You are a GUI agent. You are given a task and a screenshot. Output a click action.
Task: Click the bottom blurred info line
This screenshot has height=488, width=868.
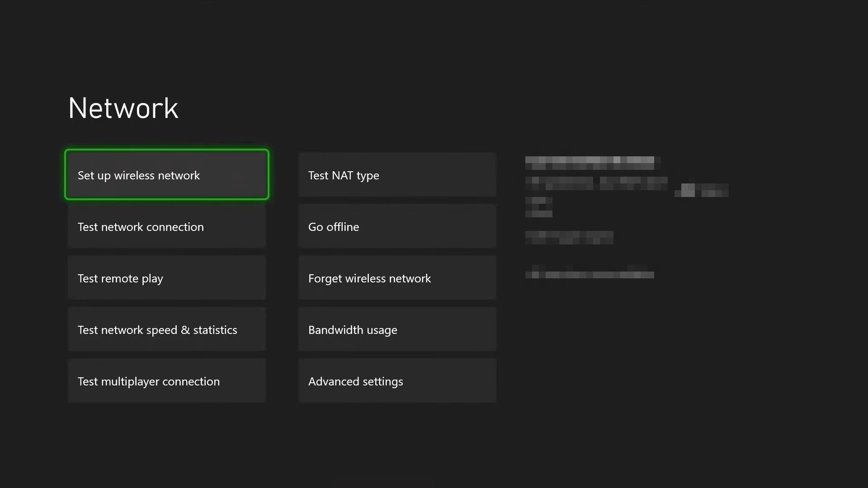[x=590, y=274]
